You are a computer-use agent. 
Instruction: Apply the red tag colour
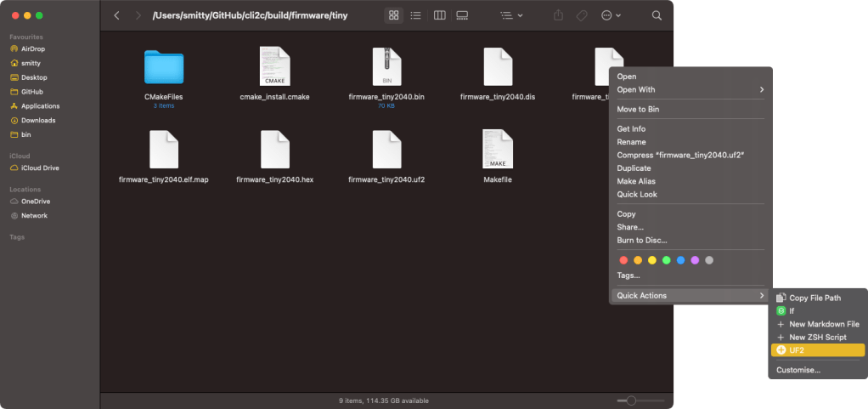click(x=623, y=260)
